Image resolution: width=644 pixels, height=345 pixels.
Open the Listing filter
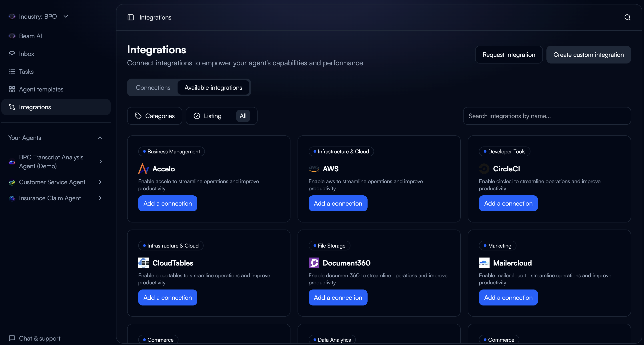pos(208,116)
